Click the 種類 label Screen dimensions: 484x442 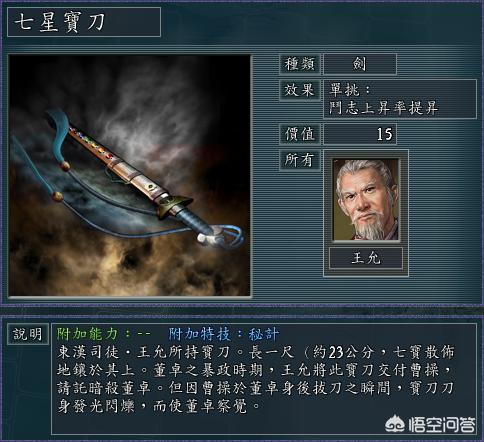click(300, 64)
